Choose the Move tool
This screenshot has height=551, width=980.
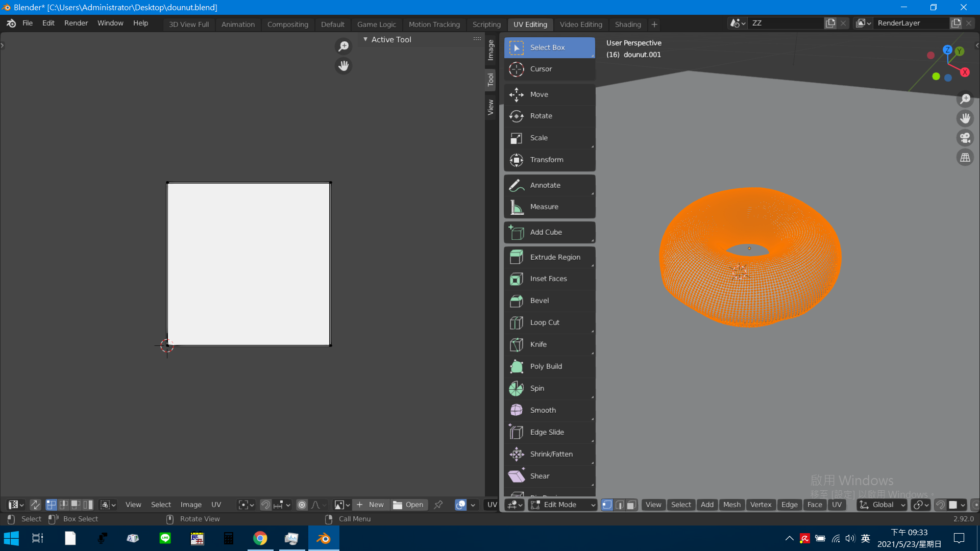pos(550,94)
